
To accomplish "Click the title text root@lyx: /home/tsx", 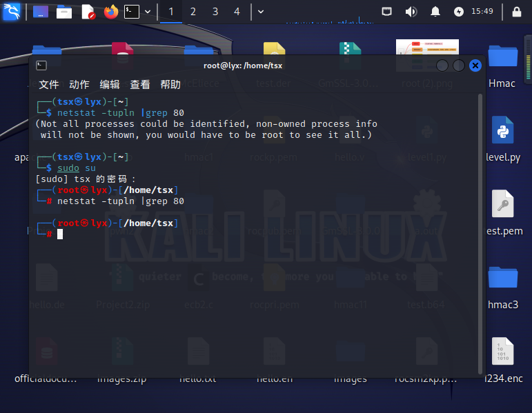I will pyautogui.click(x=243, y=66).
